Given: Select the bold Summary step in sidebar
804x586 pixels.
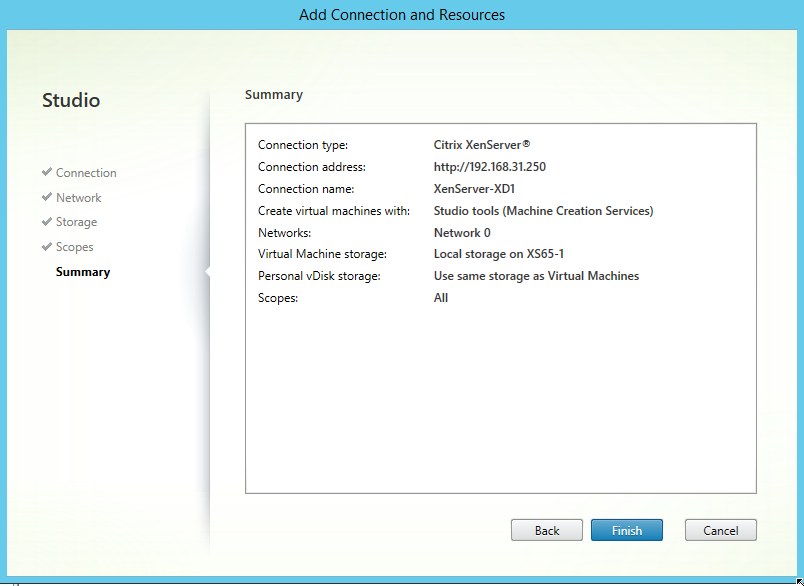Looking at the screenshot, I should [83, 272].
